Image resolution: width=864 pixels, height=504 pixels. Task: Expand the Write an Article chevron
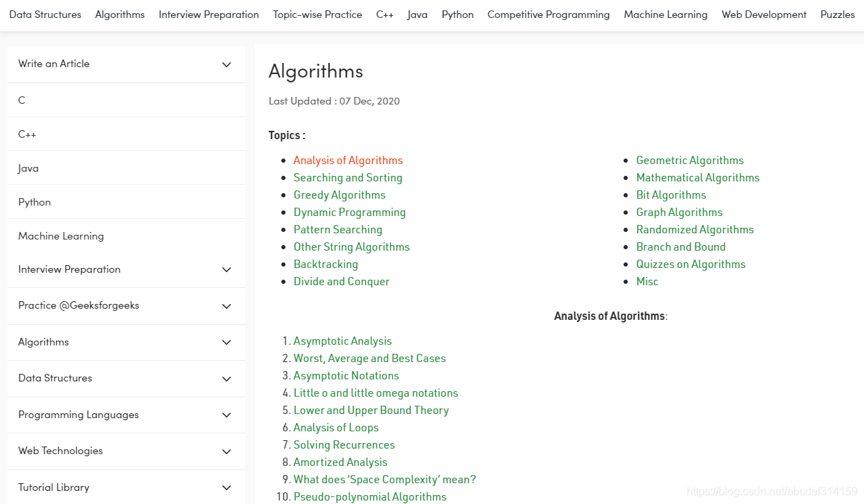227,64
